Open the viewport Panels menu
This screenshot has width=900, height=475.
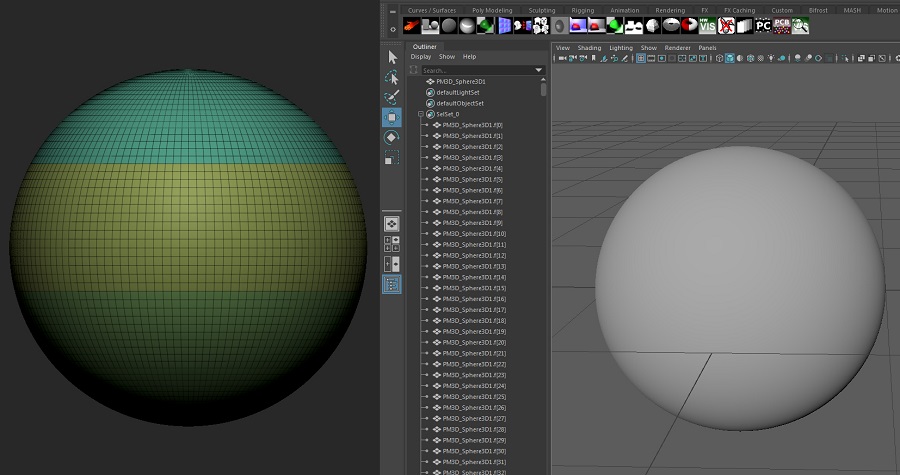point(707,48)
